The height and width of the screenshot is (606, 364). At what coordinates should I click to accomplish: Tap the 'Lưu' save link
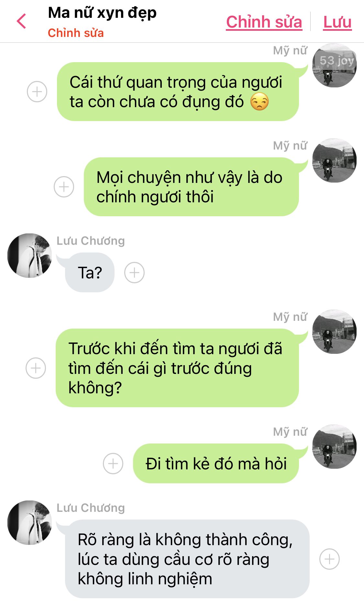[x=337, y=22]
